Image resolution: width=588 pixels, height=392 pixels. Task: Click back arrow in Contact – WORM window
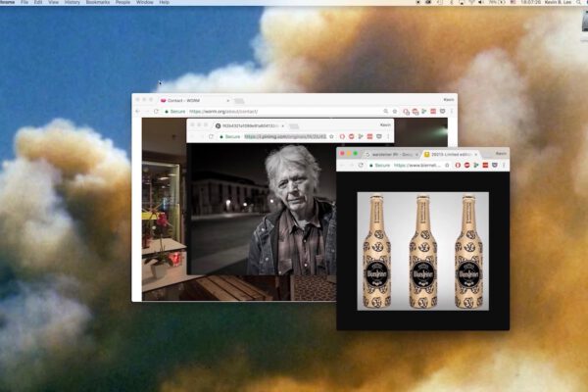(x=138, y=112)
